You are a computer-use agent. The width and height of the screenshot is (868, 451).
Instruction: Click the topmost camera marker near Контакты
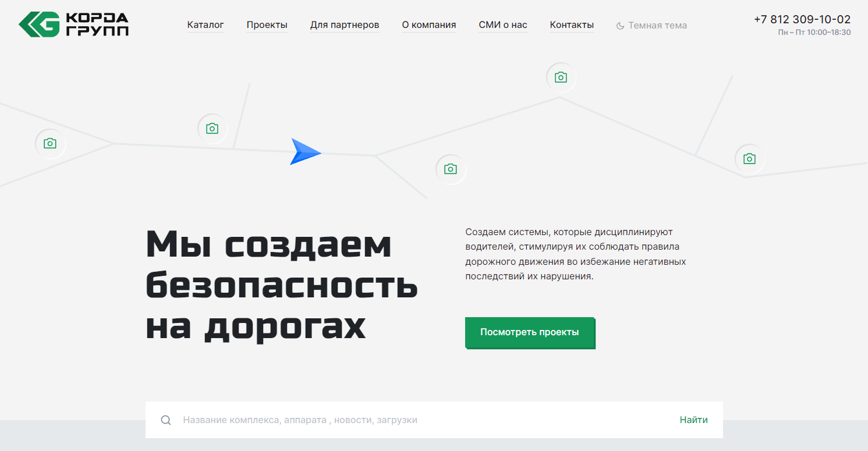coord(561,77)
